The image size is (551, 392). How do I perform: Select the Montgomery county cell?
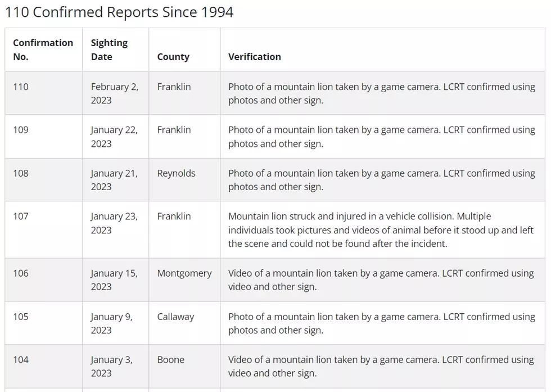click(184, 280)
